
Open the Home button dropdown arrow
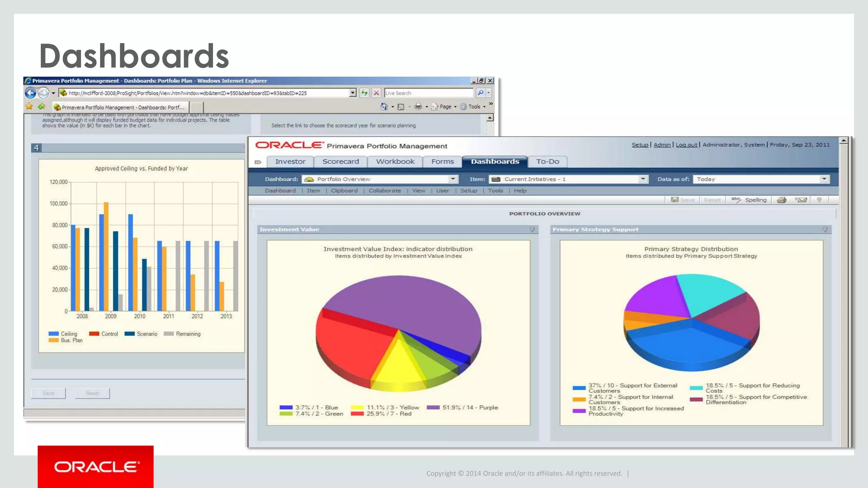point(392,107)
